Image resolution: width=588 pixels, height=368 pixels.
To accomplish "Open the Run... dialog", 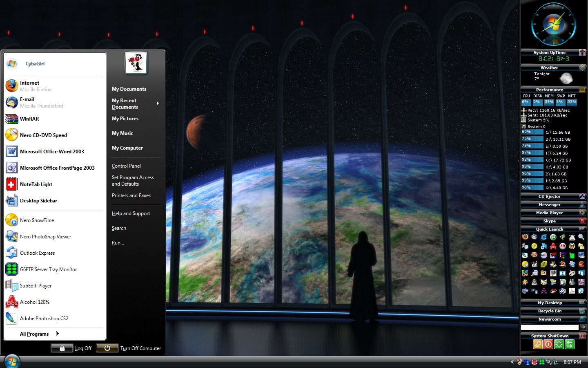I will (x=118, y=243).
